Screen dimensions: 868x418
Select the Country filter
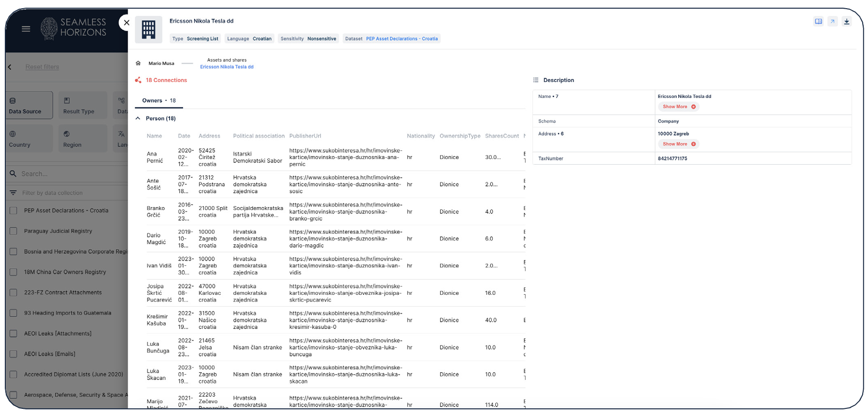click(30, 139)
